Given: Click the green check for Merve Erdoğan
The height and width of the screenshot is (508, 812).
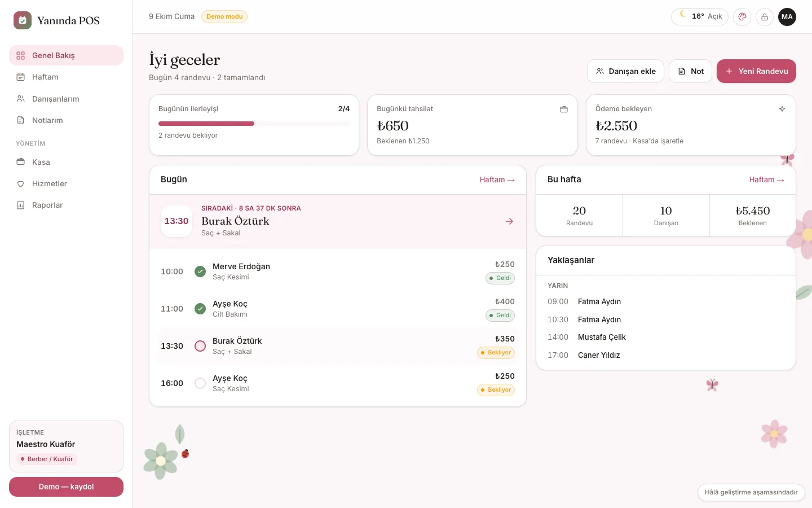Looking at the screenshot, I should coord(200,271).
